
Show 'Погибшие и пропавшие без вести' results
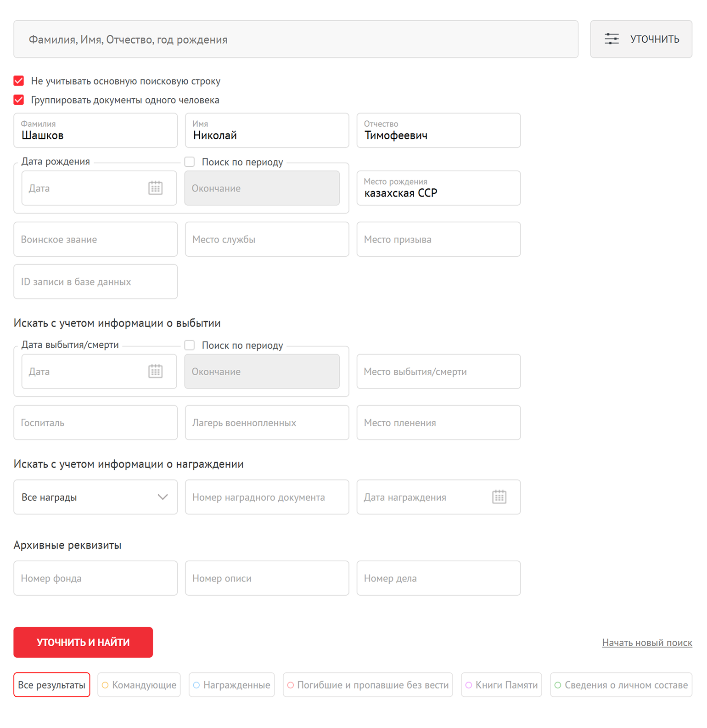(x=368, y=685)
